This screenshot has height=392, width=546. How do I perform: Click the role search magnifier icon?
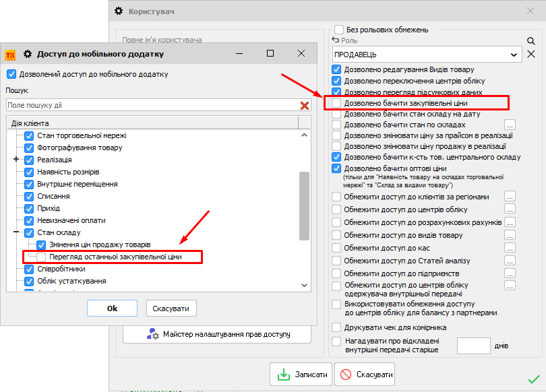(x=531, y=41)
